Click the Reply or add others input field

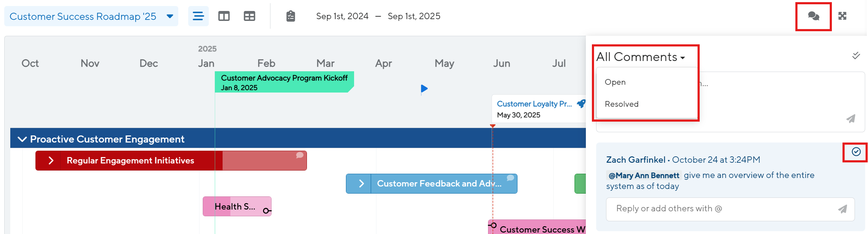719,209
